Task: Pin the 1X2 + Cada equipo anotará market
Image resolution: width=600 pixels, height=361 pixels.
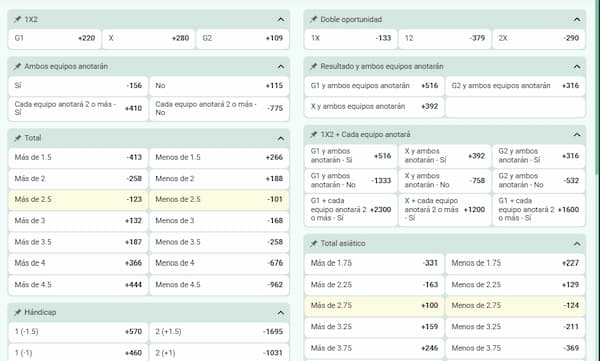Action: pos(313,135)
